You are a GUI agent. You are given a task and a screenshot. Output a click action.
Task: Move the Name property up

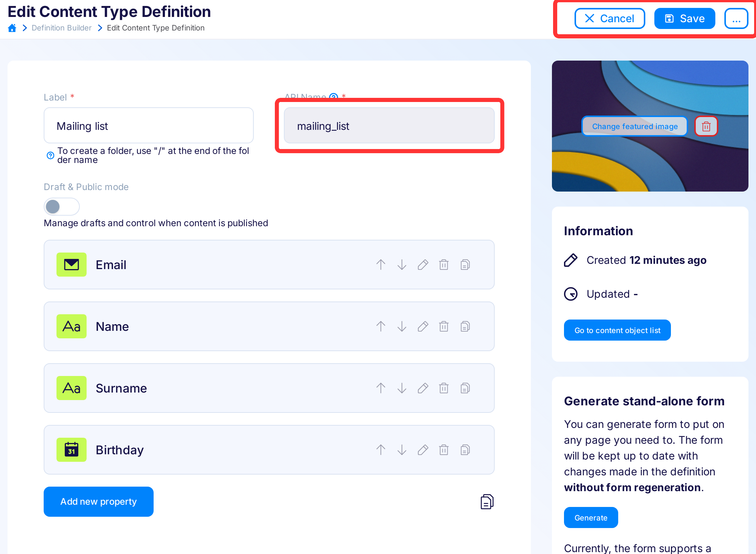381,326
